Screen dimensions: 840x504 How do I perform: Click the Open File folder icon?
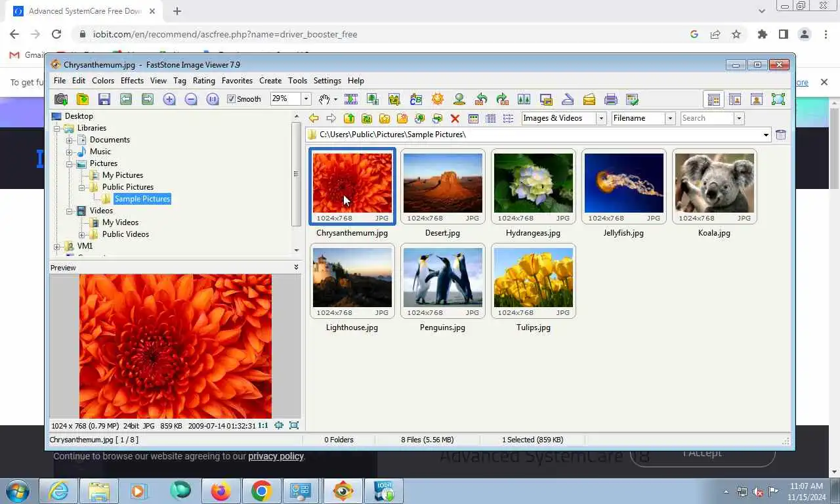point(83,99)
